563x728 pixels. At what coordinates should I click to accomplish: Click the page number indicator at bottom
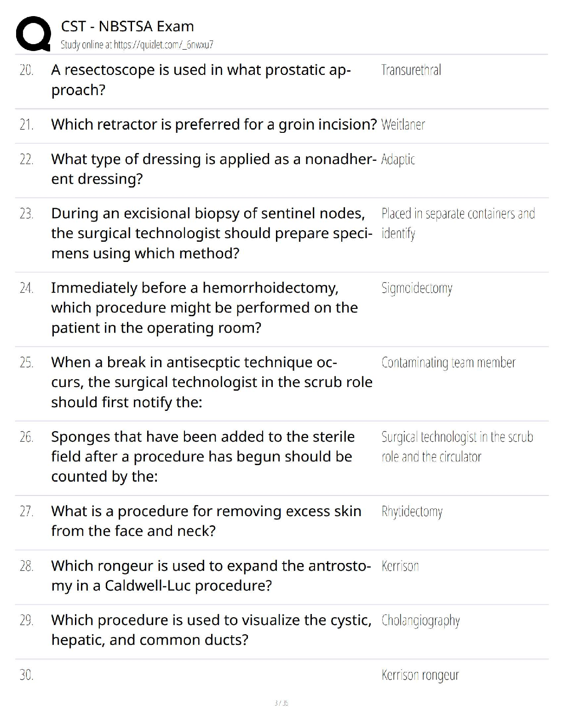click(x=281, y=703)
